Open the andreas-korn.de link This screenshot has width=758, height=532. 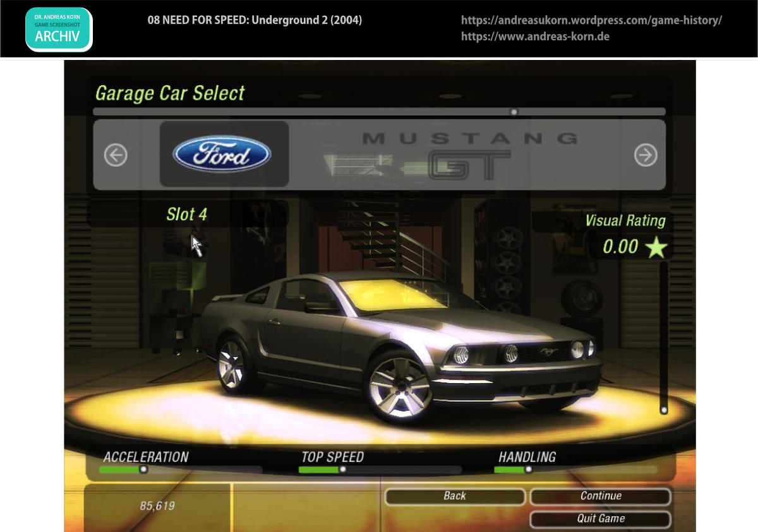click(535, 37)
